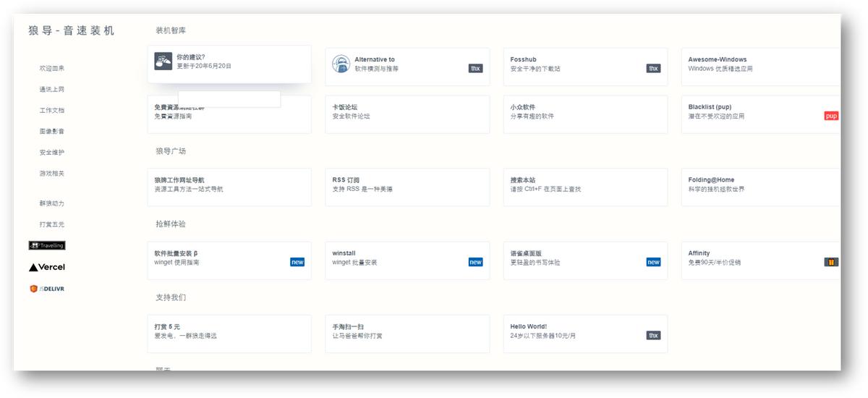Open the Fosshub card
Screen dimensions: 868x398
585,67
